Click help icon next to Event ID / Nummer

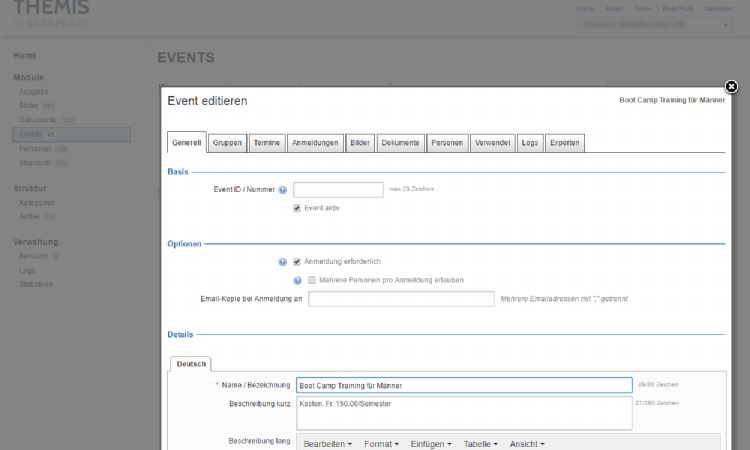tap(283, 189)
